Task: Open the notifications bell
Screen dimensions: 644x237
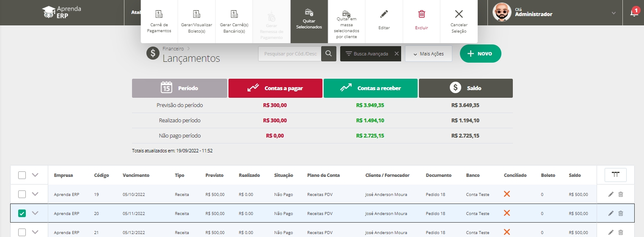Action: pyautogui.click(x=634, y=13)
